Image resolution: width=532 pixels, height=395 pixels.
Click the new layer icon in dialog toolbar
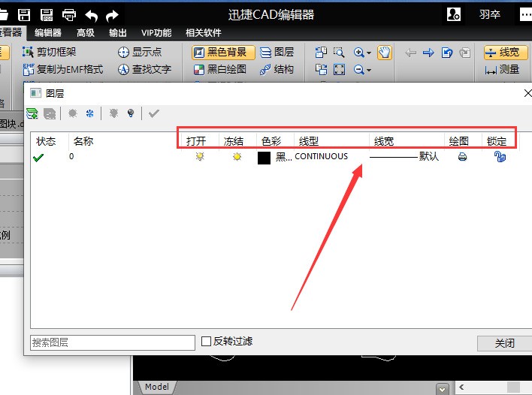point(32,113)
